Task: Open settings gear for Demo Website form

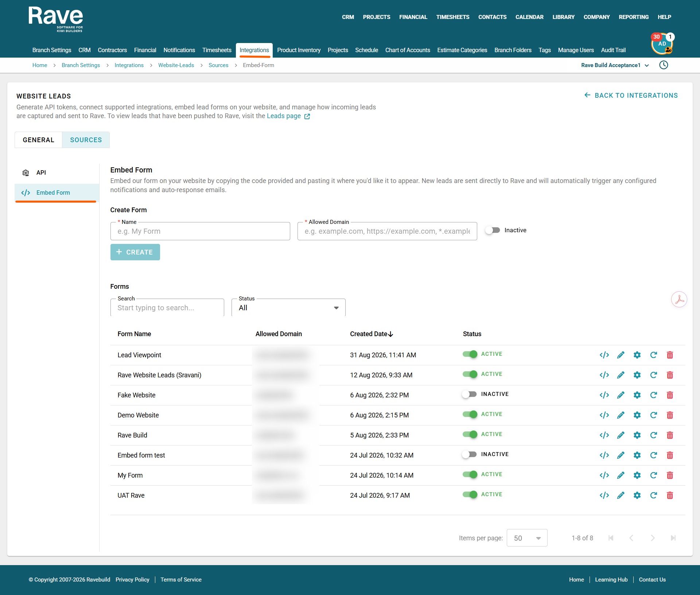Action: 637,415
